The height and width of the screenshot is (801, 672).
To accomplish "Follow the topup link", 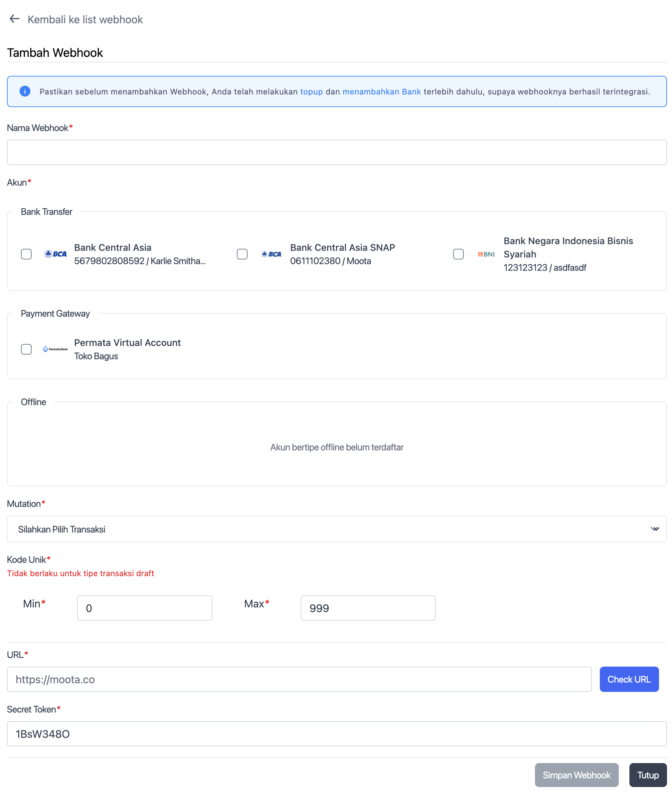I will coord(311,91).
